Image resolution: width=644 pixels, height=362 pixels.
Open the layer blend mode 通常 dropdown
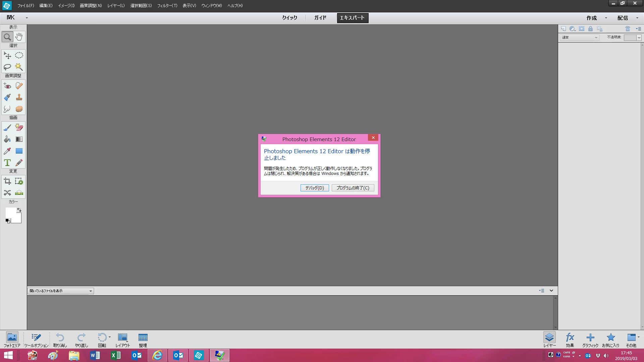[580, 38]
